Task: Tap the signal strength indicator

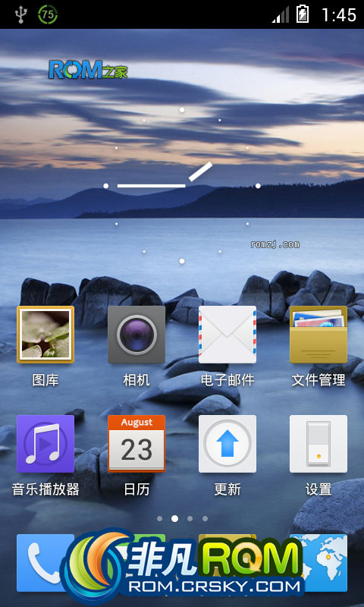Action: [281, 14]
